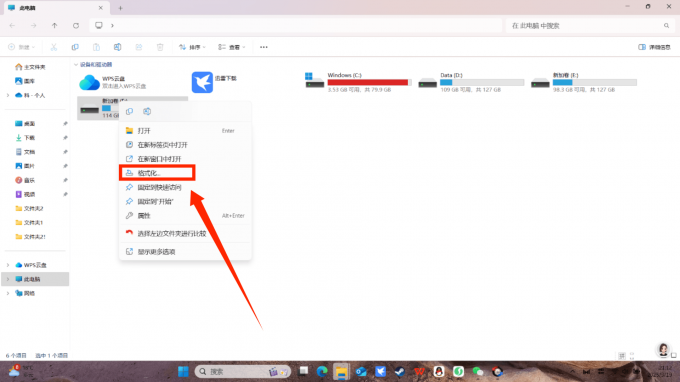Image resolution: width=680 pixels, height=382 pixels.
Task: Open the 查看 view dropdown
Action: (232, 47)
